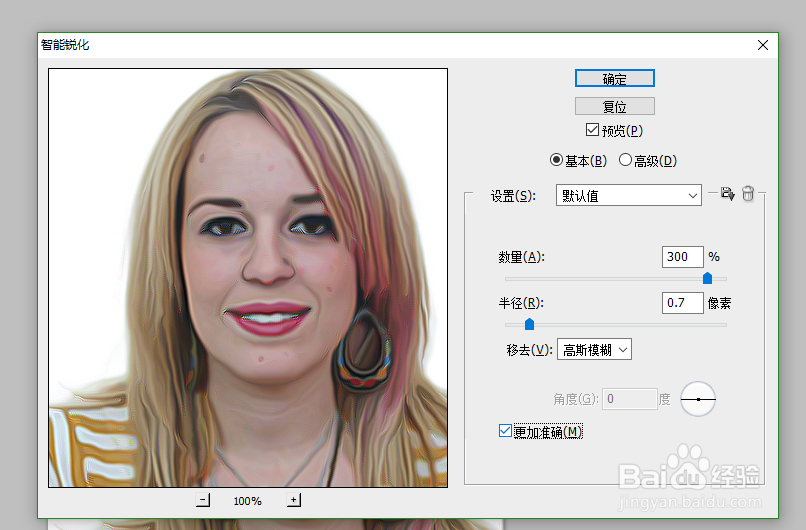Open the 设置(S) preset dropdown

pyautogui.click(x=629, y=195)
